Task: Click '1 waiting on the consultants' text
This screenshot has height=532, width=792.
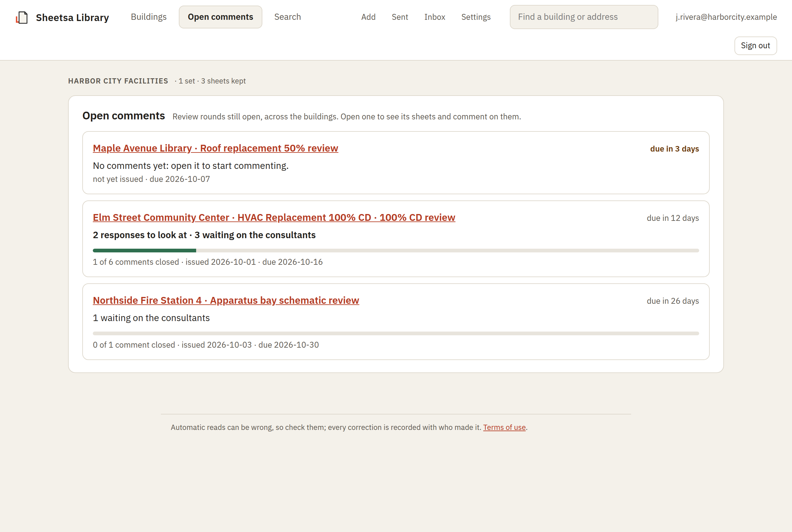Action: tap(151, 318)
